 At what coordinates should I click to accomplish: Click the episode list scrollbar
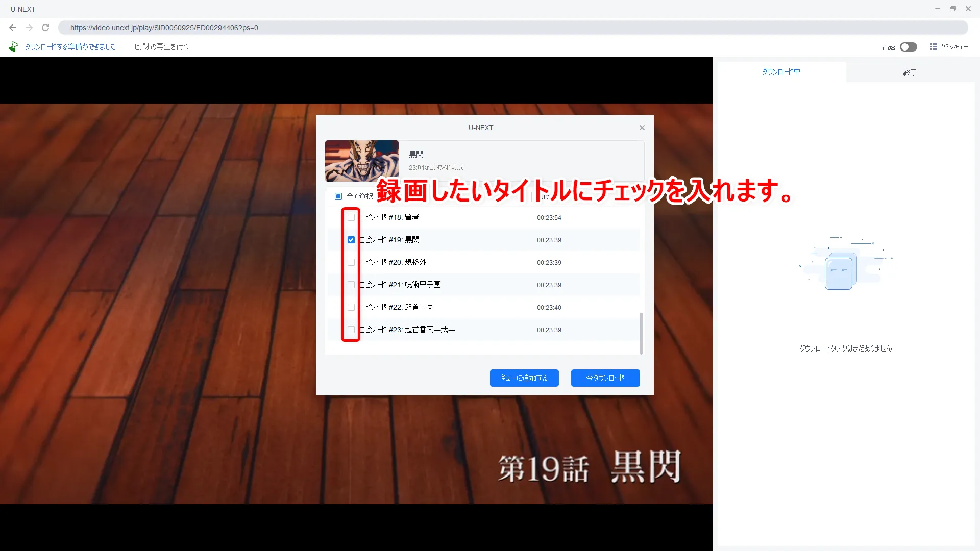click(x=641, y=333)
